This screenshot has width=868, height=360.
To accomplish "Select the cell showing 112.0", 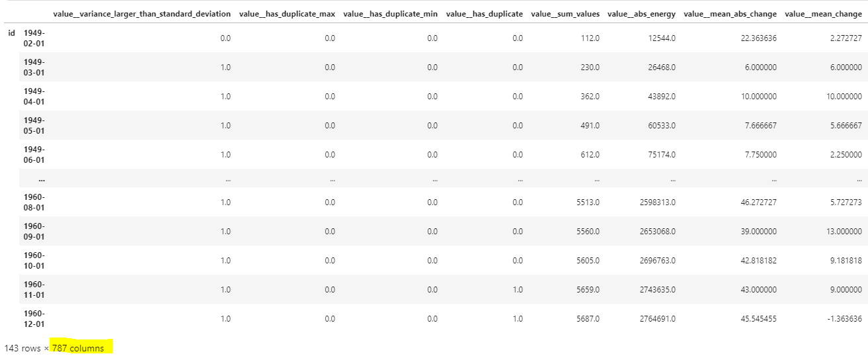I will [589, 38].
